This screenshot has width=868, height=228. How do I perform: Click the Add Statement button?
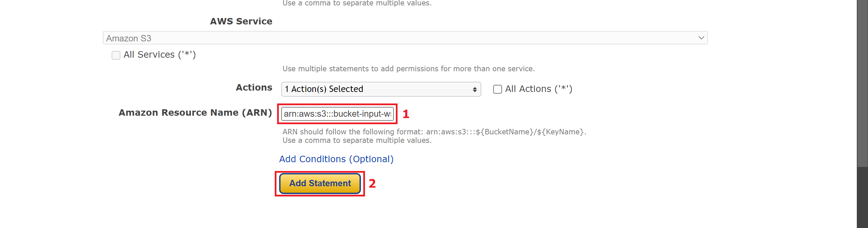(320, 184)
